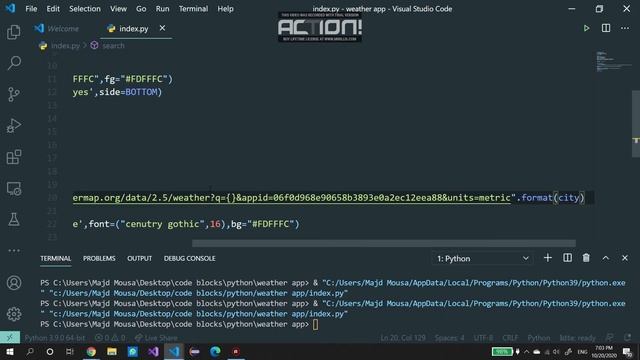Open the Manage gear settings

(13, 314)
